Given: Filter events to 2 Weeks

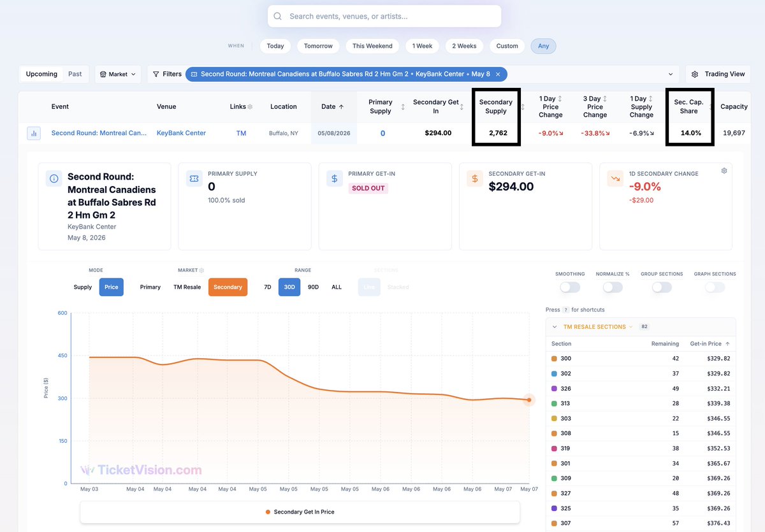Looking at the screenshot, I should tap(464, 46).
